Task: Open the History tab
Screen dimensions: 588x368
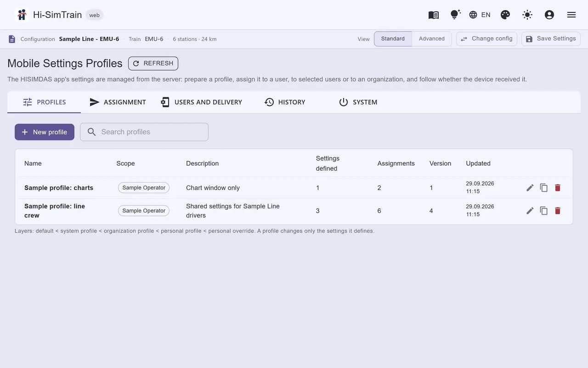Action: tap(285, 102)
